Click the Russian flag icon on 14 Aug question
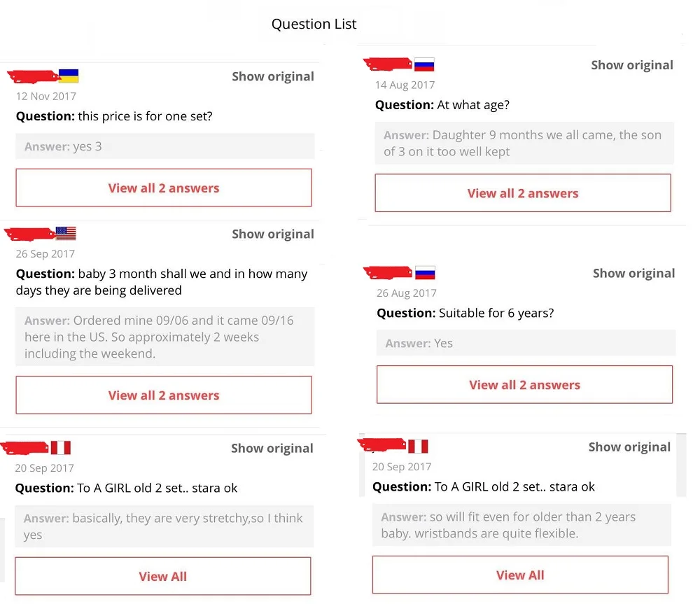This screenshot has height=604, width=700. [x=424, y=64]
